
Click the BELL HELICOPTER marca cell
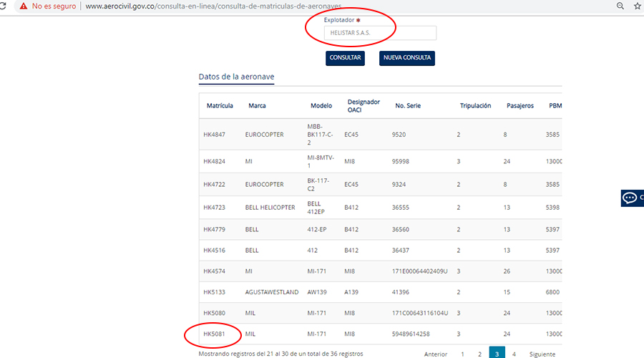pos(270,208)
